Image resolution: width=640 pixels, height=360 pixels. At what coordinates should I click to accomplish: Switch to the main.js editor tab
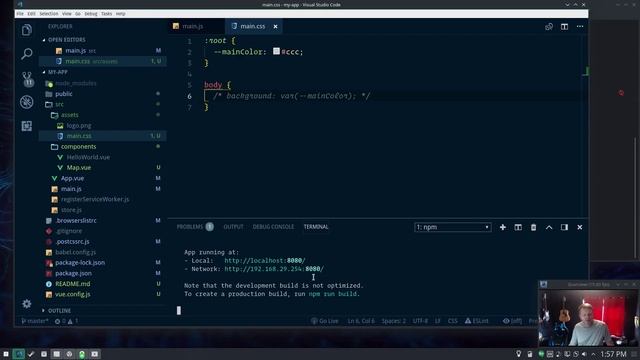(x=193, y=27)
